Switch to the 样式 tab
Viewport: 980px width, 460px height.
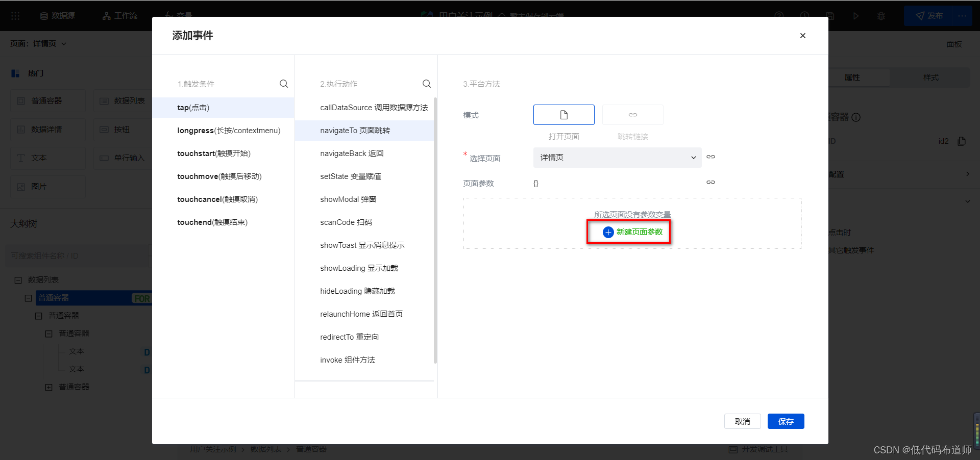930,78
